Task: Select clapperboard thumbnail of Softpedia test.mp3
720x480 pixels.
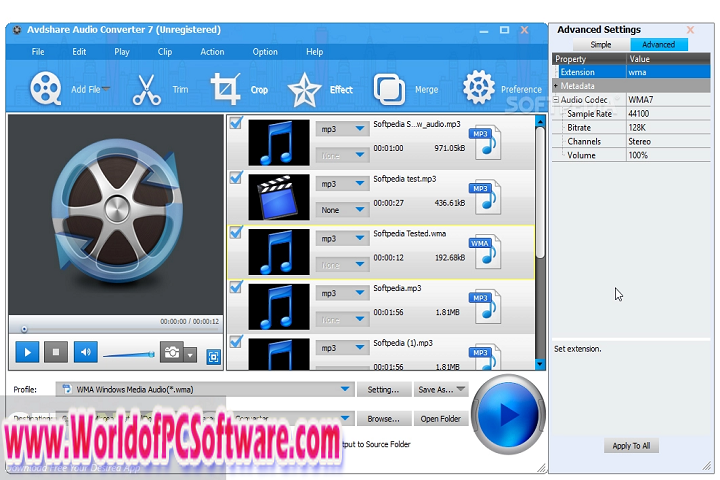Action: click(279, 197)
